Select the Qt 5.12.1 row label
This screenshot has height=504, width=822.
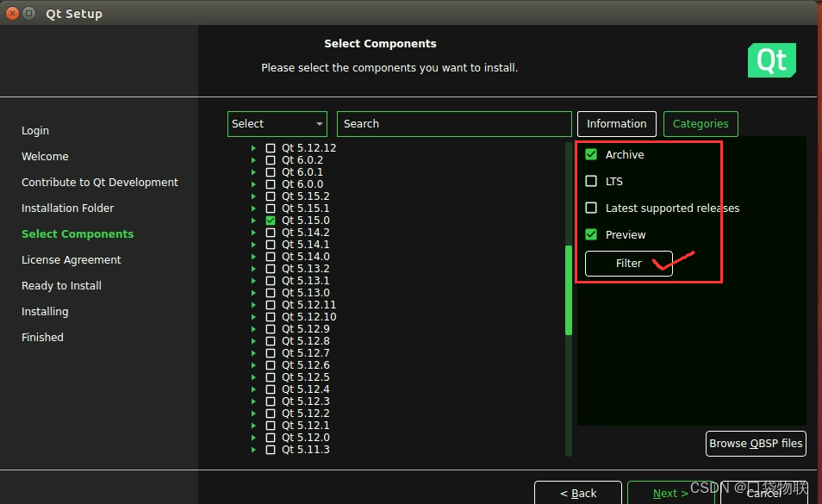tap(306, 426)
